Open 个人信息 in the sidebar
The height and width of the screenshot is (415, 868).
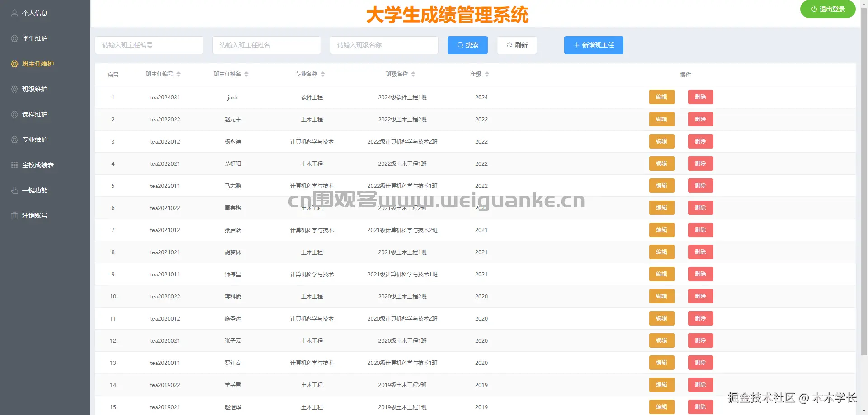coord(45,13)
